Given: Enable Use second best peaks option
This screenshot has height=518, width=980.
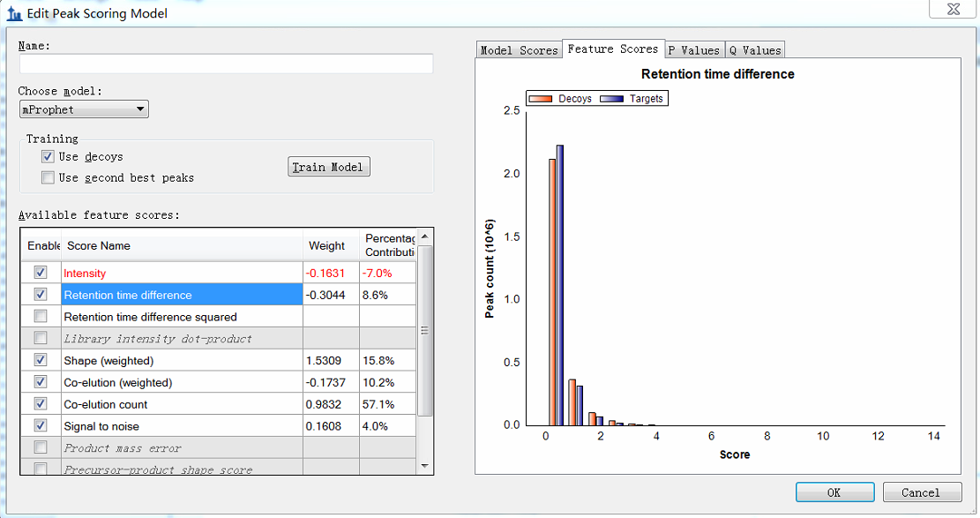Looking at the screenshot, I should 48,177.
